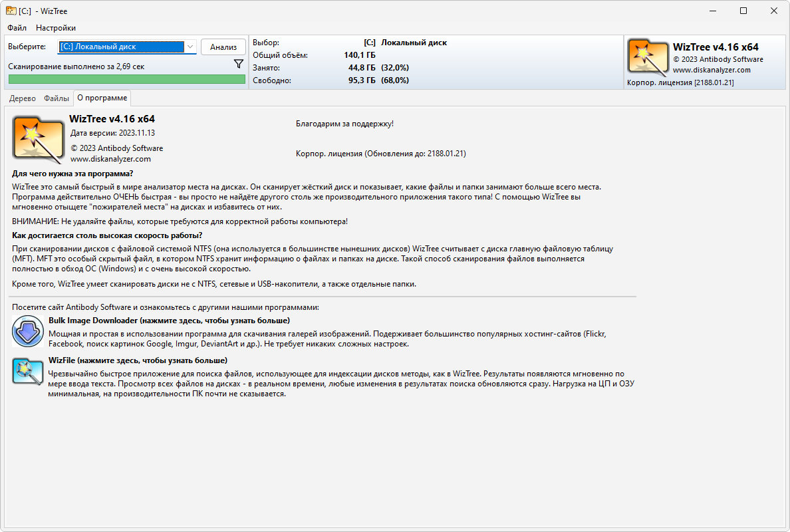Image resolution: width=790 pixels, height=532 pixels.
Task: Click 'Корпор. лицензия (Обновления до: 2188.01.21)' text
Action: click(381, 154)
